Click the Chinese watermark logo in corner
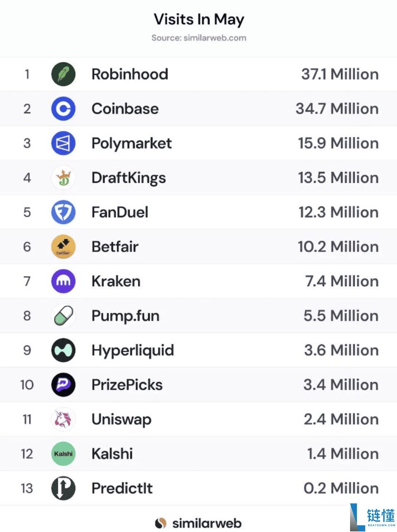This screenshot has height=532, width=397. (x=373, y=517)
